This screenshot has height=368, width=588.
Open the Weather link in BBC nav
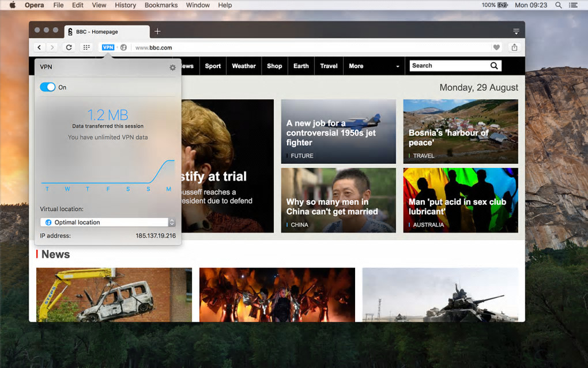point(244,66)
